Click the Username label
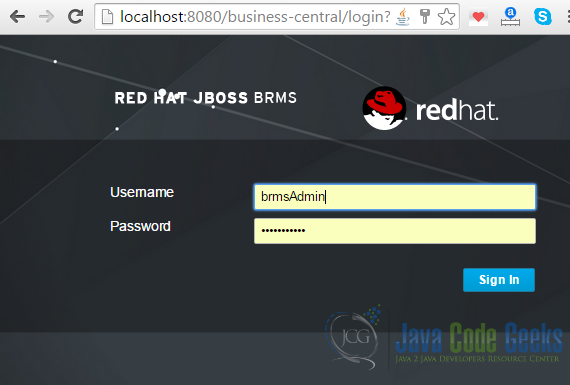Image resolution: width=570 pixels, height=385 pixels. point(142,192)
